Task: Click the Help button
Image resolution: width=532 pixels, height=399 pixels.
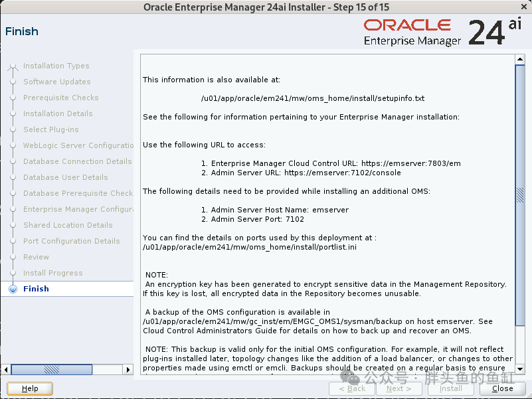Action: 29,388
